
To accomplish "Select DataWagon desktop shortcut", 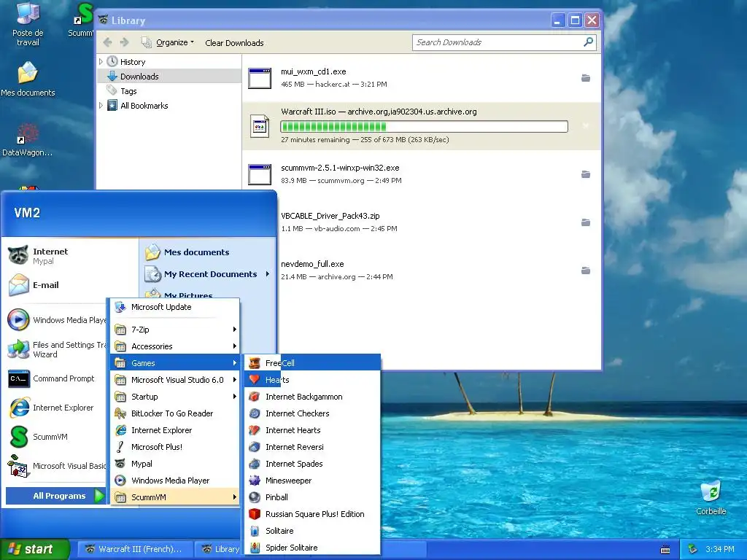I will point(27,139).
